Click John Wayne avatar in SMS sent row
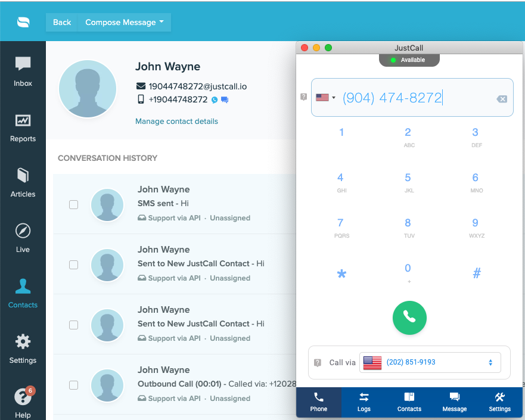 pos(107,205)
